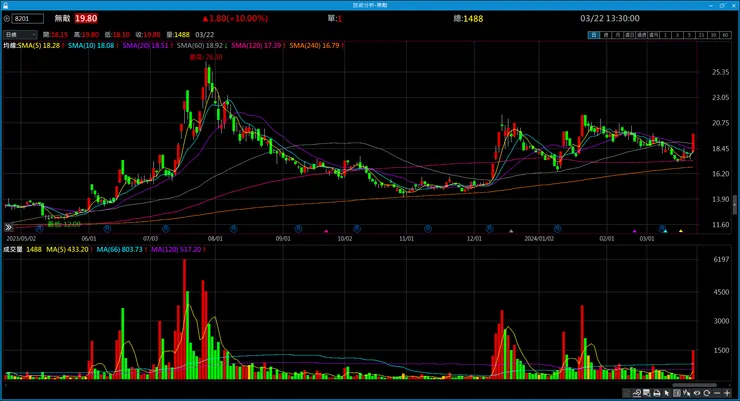The width and height of the screenshot is (740, 401).
Task: Click the chart search magnifier icon
Action: (646, 393)
